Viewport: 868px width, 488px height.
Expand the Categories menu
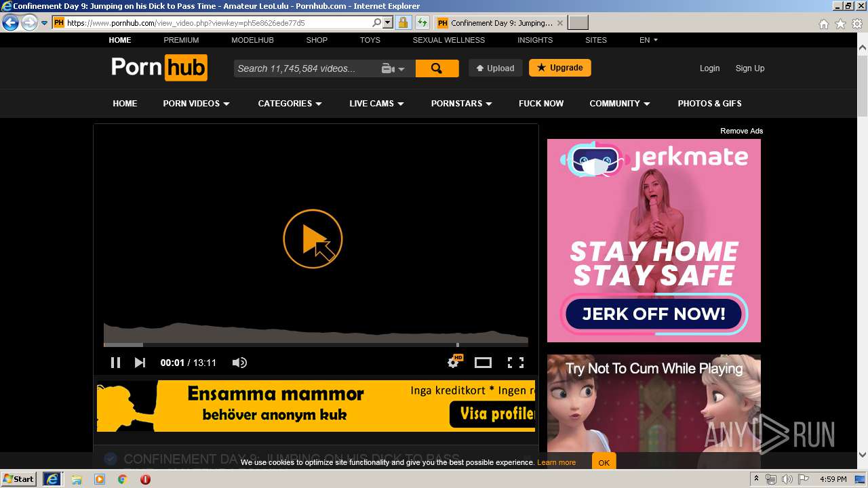click(x=290, y=104)
